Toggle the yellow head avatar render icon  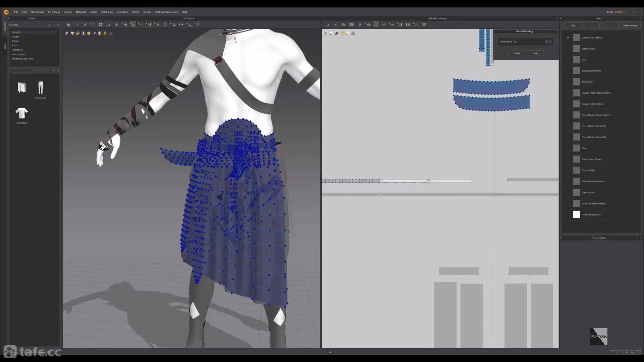100,33
